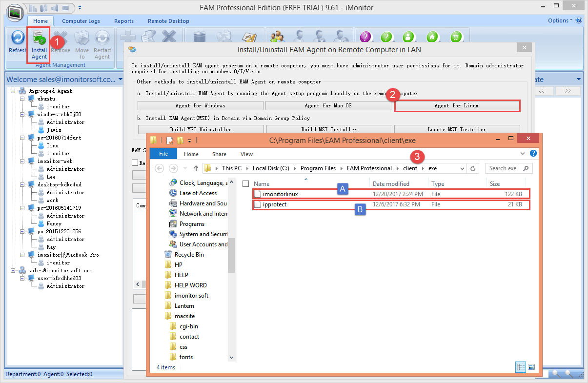Open the imonitor soft folder
This screenshot has height=383, width=588.
(x=191, y=296)
